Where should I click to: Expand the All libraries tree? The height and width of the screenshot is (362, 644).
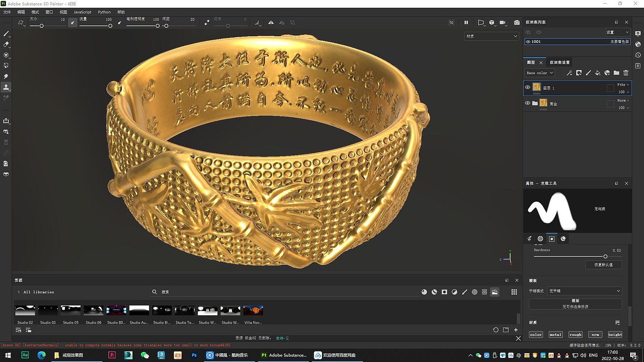18,292
